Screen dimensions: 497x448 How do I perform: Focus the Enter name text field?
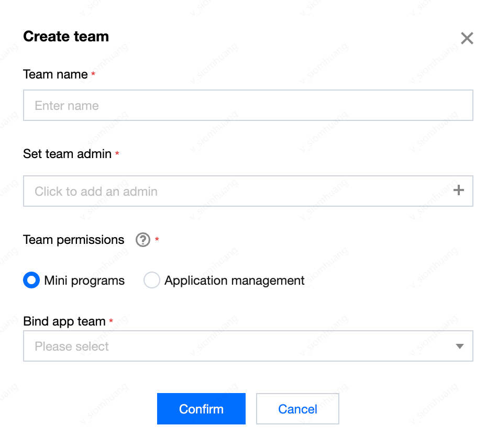tap(248, 106)
